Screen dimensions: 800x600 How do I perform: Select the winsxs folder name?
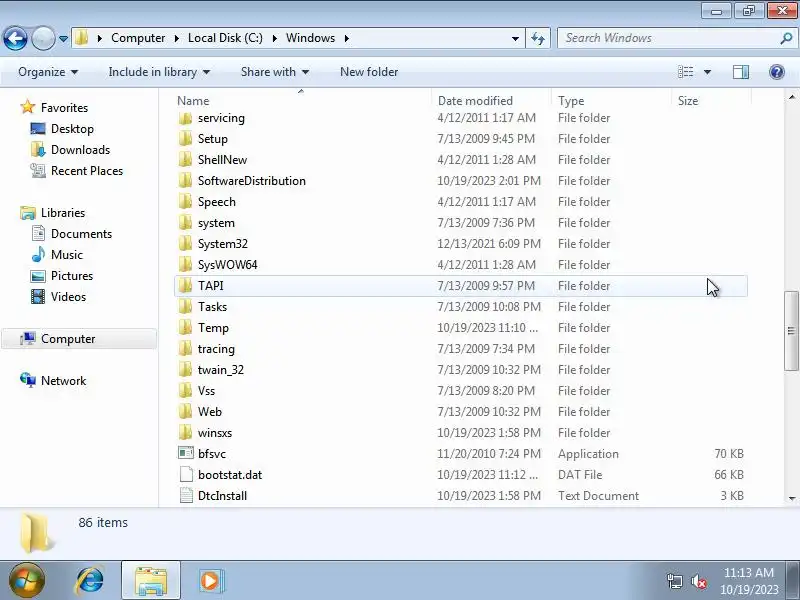(215, 433)
